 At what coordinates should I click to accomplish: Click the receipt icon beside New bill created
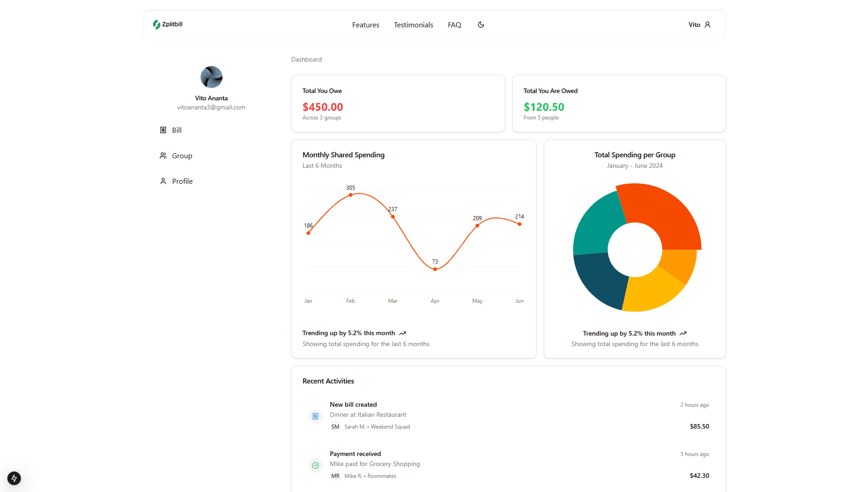pyautogui.click(x=315, y=416)
